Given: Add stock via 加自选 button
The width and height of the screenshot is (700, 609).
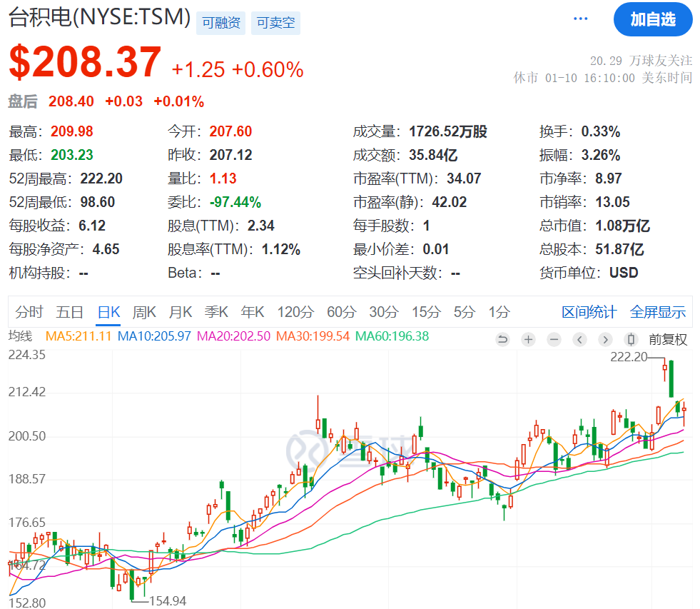Looking at the screenshot, I should [653, 19].
